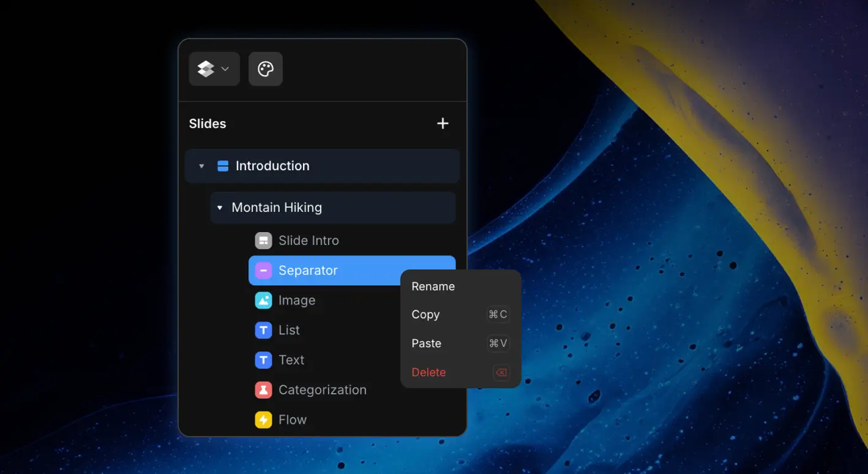Click the Slide Intro block icon
The height and width of the screenshot is (474, 868).
(x=263, y=240)
